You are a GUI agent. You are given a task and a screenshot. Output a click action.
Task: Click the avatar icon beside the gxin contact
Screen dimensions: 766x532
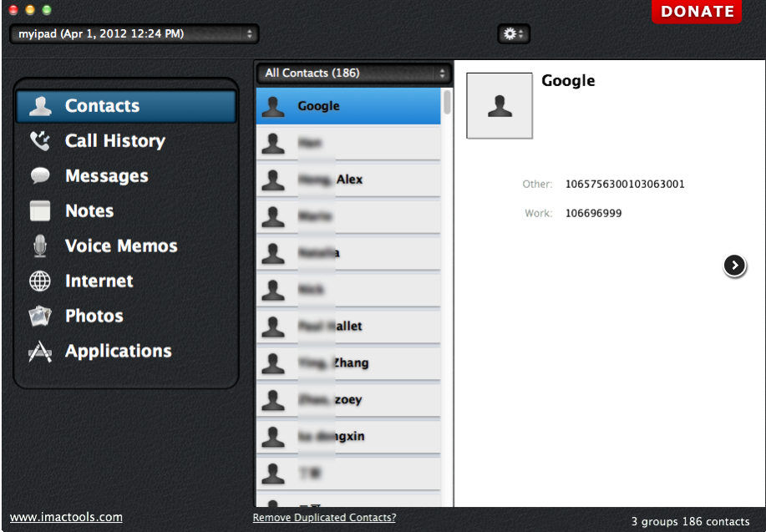[273, 436]
